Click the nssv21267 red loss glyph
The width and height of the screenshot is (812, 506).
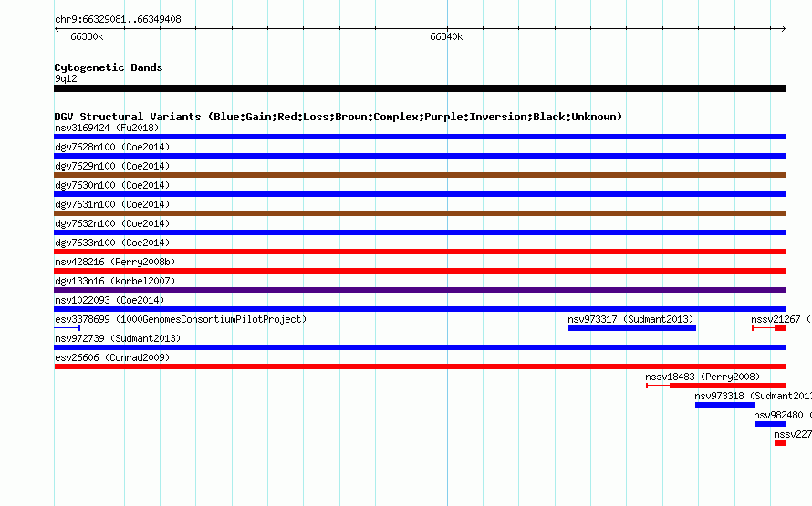[x=769, y=328]
